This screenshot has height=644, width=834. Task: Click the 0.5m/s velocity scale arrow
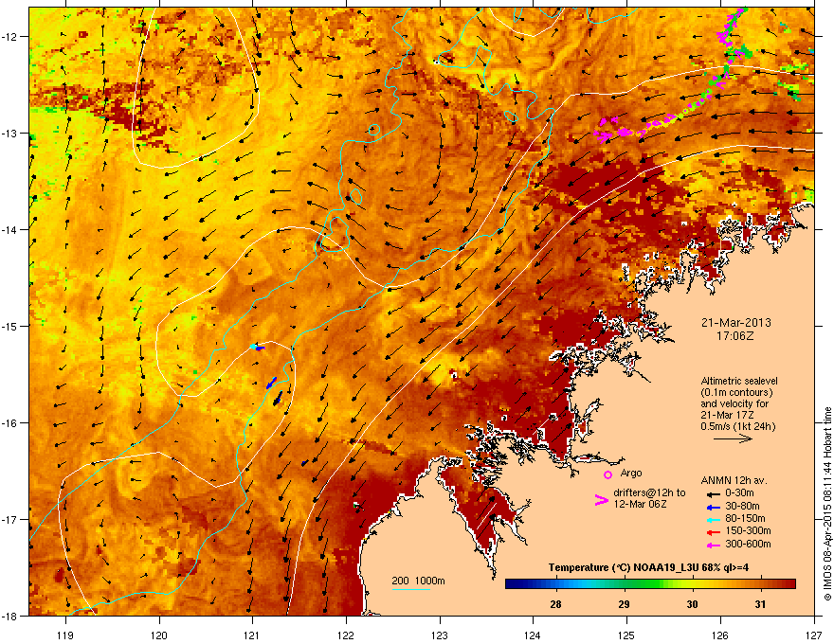(x=733, y=438)
